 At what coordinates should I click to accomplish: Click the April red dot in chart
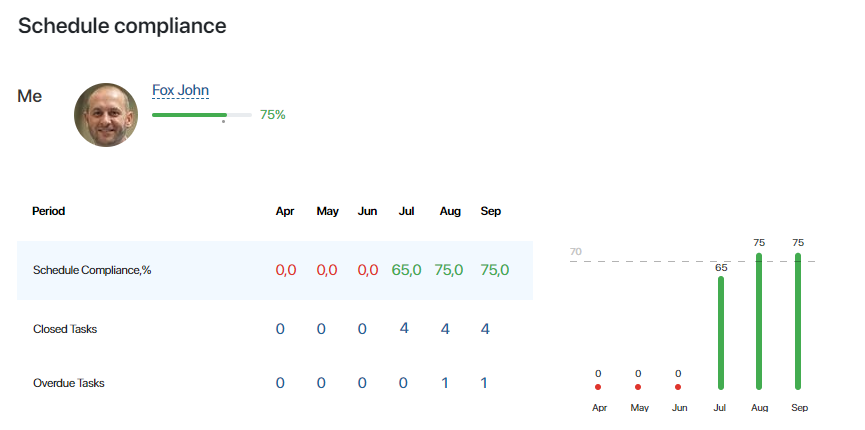point(598,387)
